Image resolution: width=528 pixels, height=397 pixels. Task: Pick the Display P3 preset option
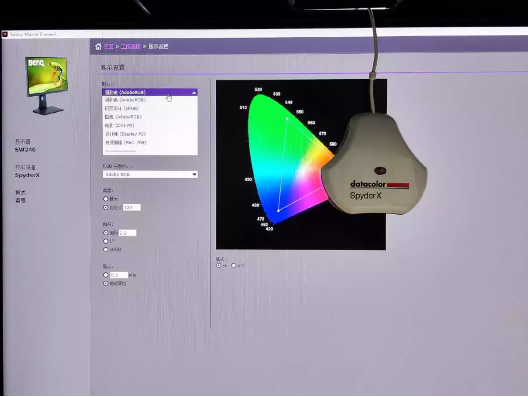[150, 134]
